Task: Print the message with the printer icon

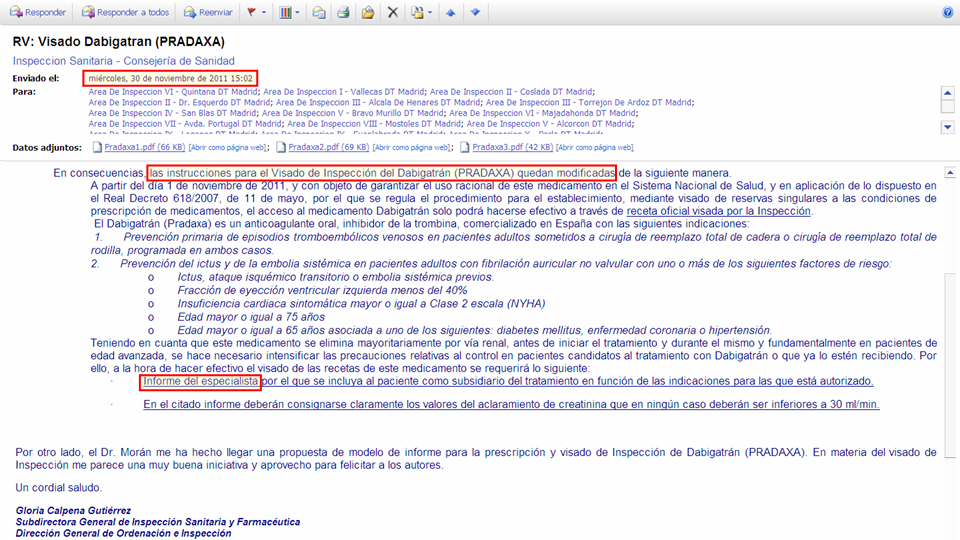Action: 343,12
